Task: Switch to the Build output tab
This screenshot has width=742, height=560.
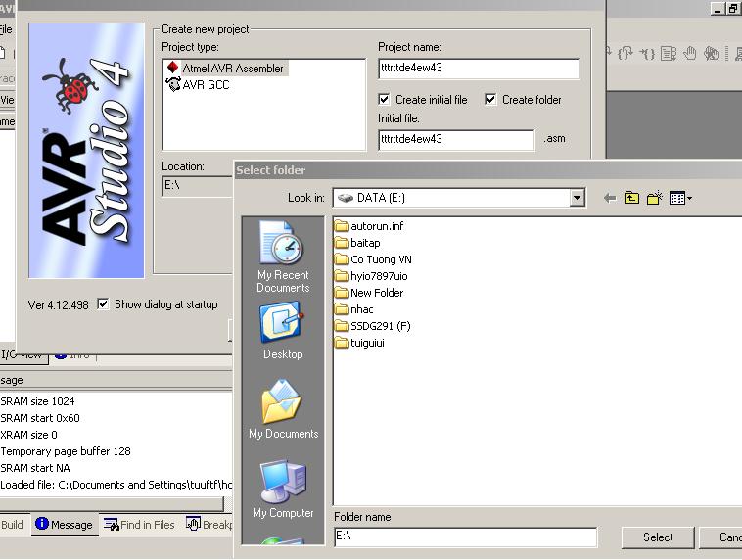Action: coord(13,525)
